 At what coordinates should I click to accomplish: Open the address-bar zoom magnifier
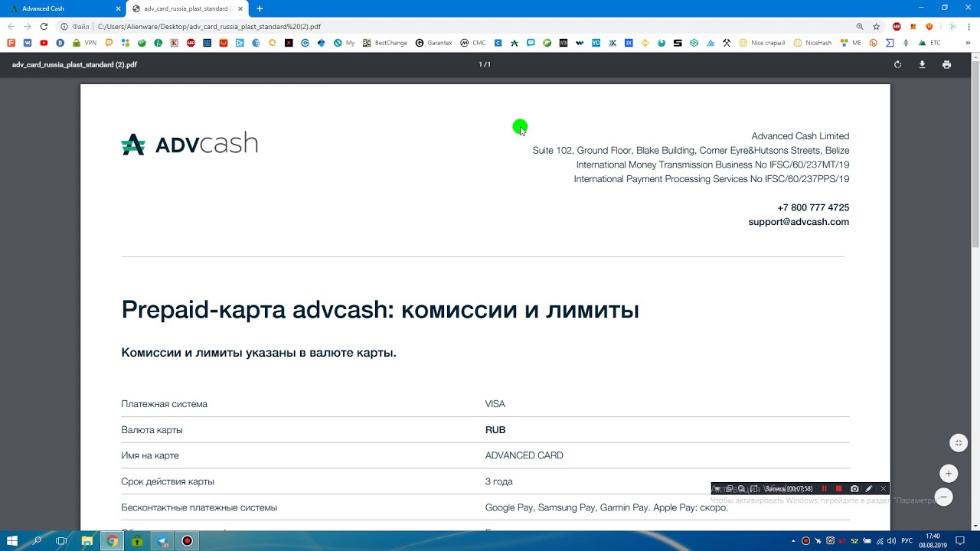[x=860, y=26]
